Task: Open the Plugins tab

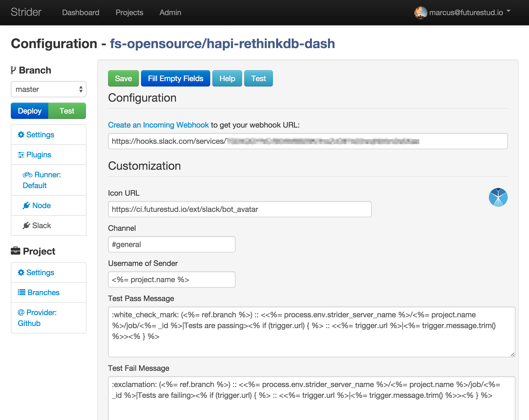Action: (x=49, y=155)
